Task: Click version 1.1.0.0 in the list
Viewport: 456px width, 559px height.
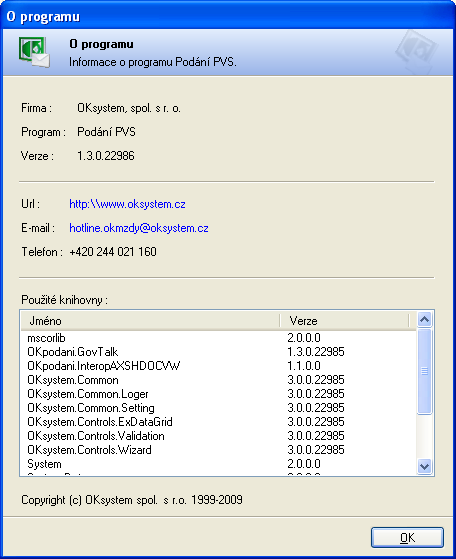Action: click(304, 366)
